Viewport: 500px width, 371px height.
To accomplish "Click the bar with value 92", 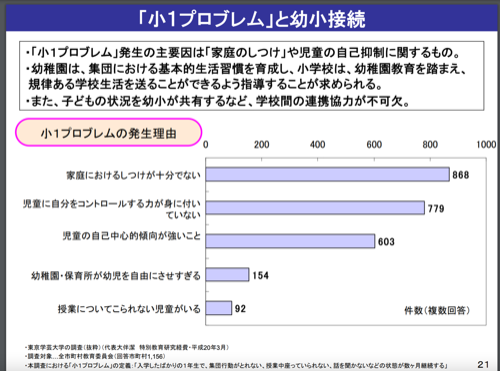I will pyautogui.click(x=219, y=308).
